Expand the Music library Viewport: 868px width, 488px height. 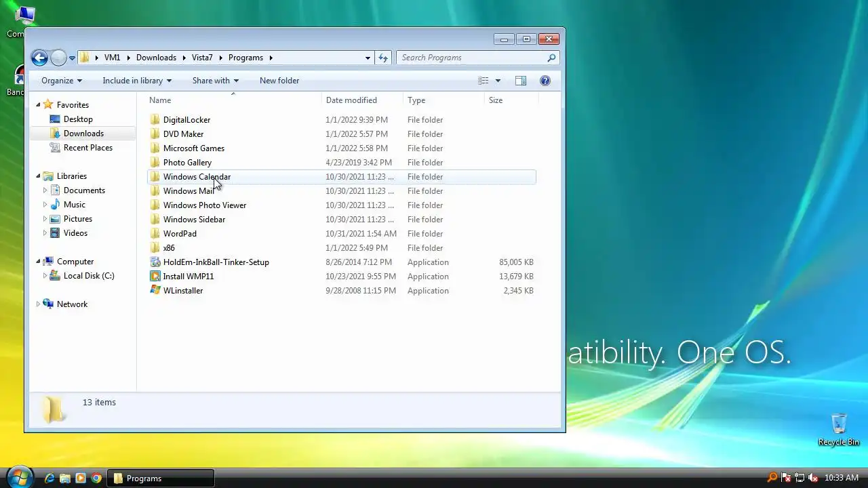(45, 205)
